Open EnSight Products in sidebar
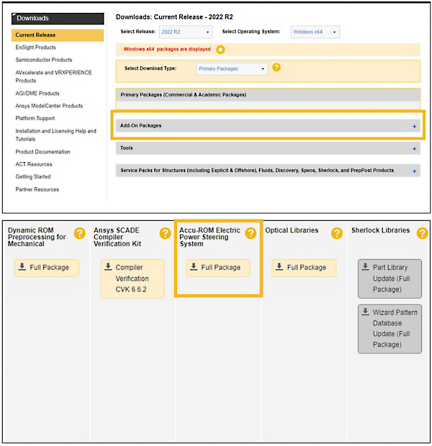Screen dimensions: 432x446 pyautogui.click(x=36, y=47)
